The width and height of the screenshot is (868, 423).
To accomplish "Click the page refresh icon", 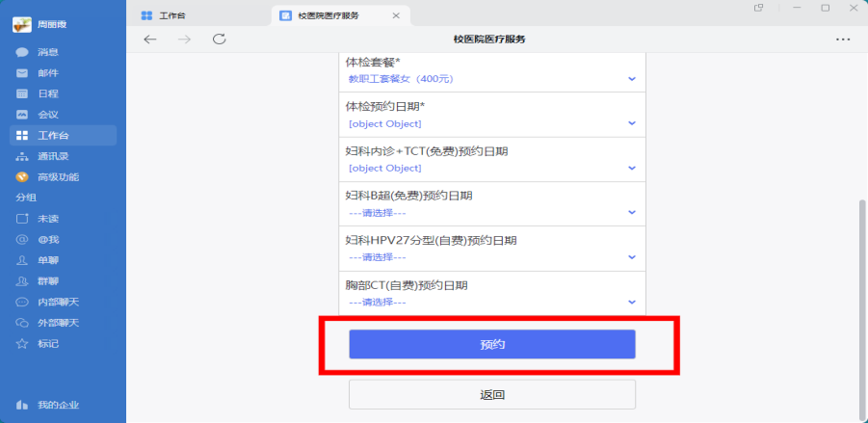I will (x=220, y=40).
